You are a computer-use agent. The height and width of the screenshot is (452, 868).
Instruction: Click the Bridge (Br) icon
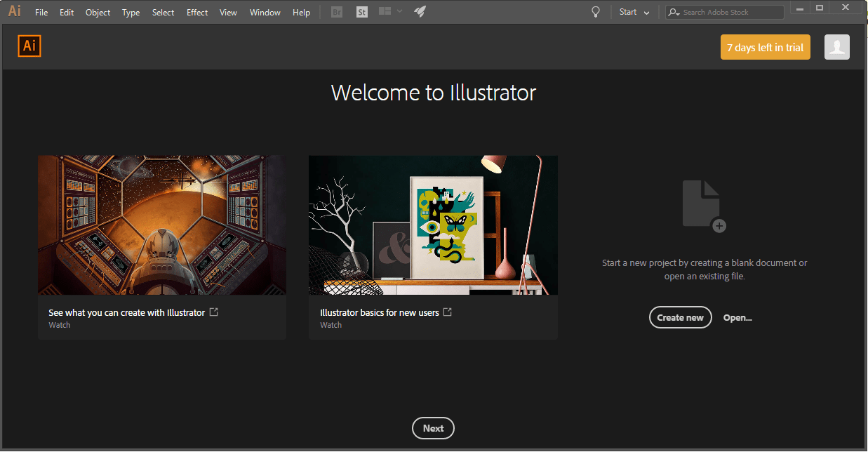pos(337,12)
